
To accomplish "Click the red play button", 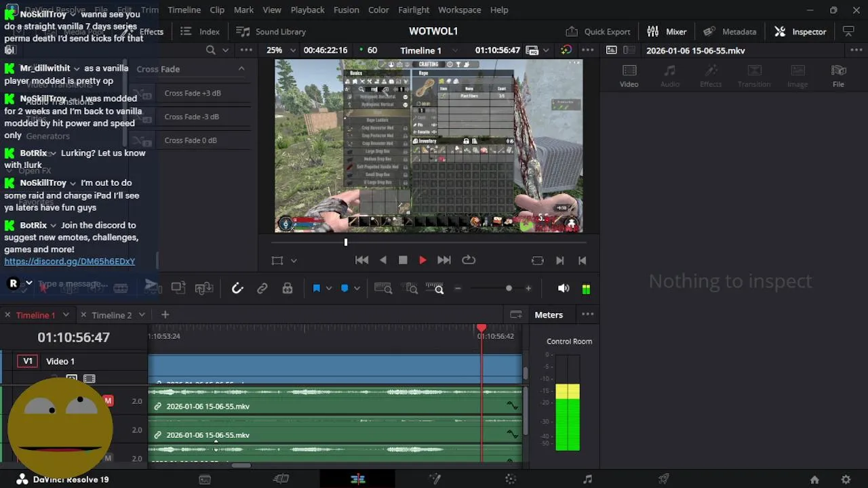I will (x=422, y=260).
